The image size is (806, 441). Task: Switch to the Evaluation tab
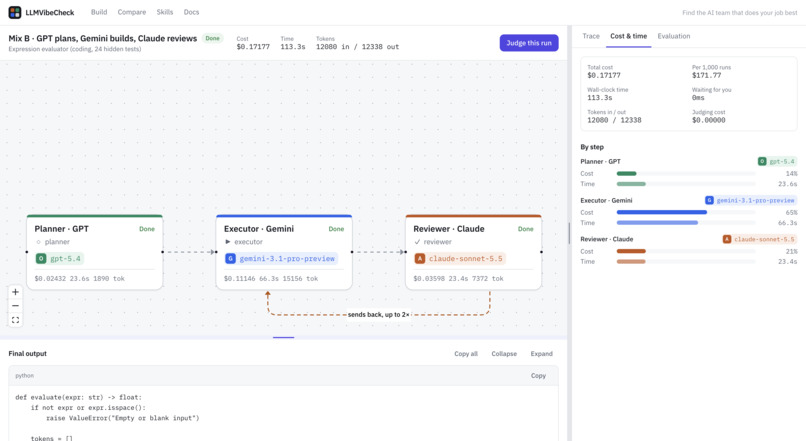point(673,36)
